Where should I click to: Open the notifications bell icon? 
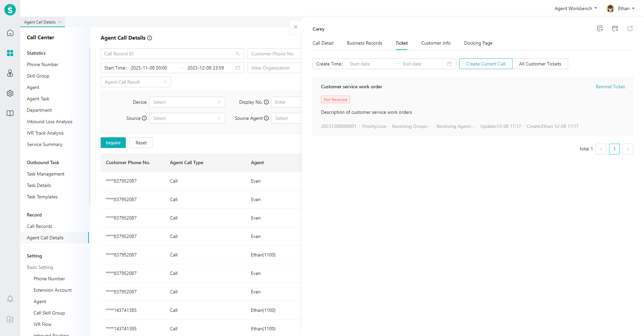[10, 299]
